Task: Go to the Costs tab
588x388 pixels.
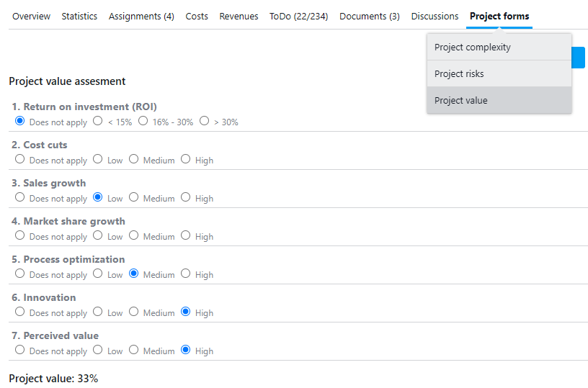Action: [197, 16]
